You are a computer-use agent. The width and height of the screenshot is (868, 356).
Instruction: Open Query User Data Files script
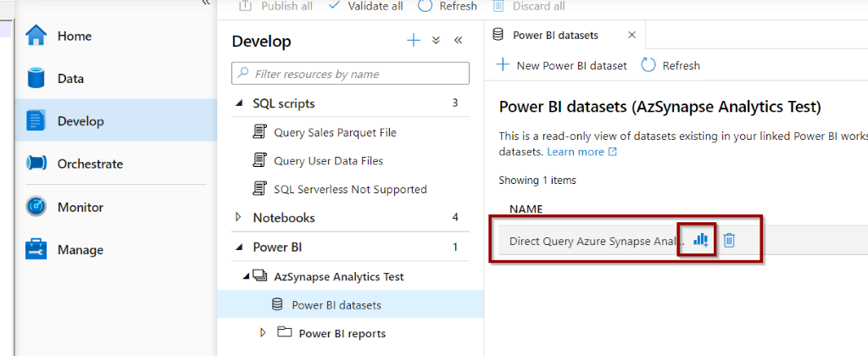click(328, 160)
